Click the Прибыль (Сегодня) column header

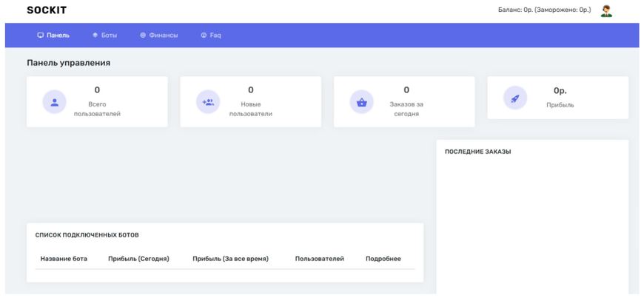click(138, 259)
